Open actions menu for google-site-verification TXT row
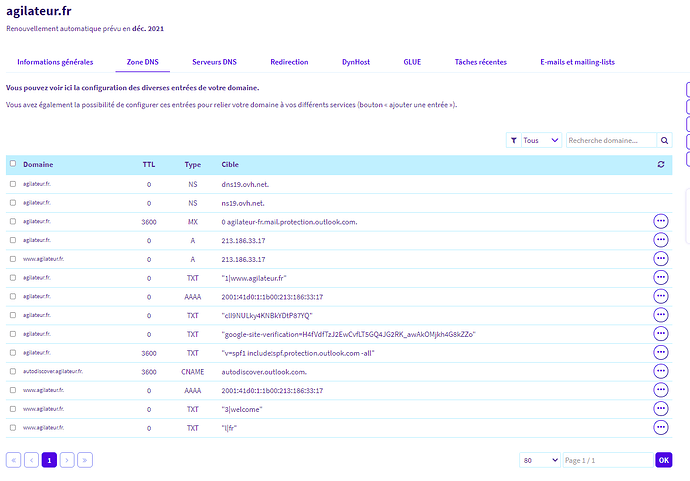Screen dimensions: 690x481 tap(661, 334)
